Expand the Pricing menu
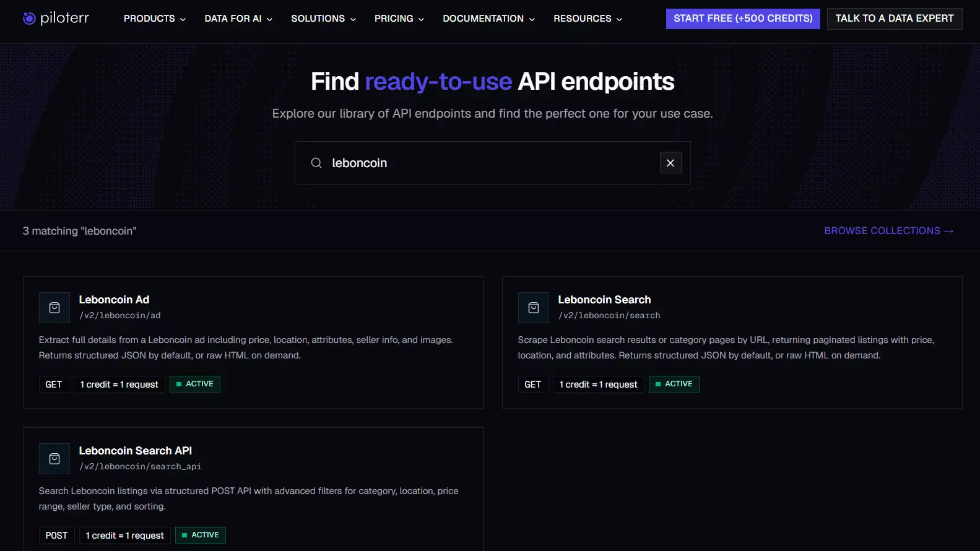The height and width of the screenshot is (551, 980). click(x=399, y=19)
